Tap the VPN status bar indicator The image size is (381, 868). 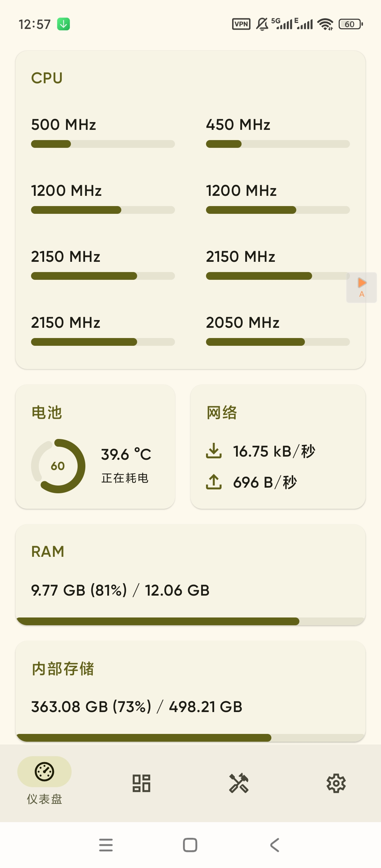click(x=241, y=24)
